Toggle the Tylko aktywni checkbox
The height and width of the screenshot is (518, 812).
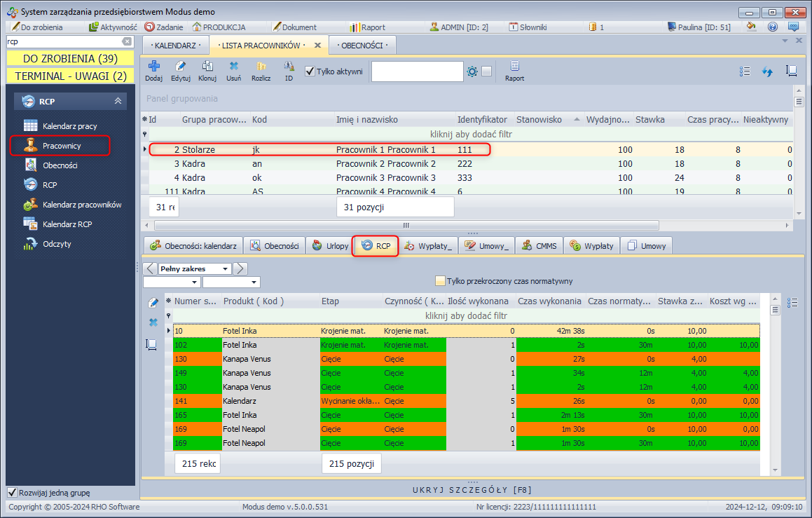310,71
